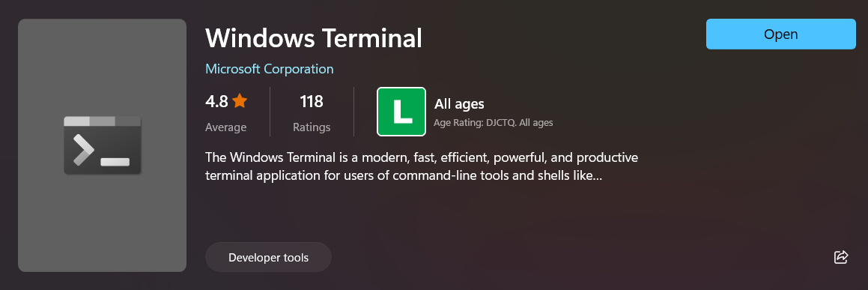Click the orange star rating icon
868x290 pixels.
(240, 100)
